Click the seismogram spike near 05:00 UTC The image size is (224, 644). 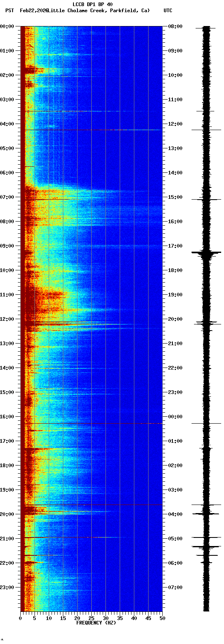206,537
